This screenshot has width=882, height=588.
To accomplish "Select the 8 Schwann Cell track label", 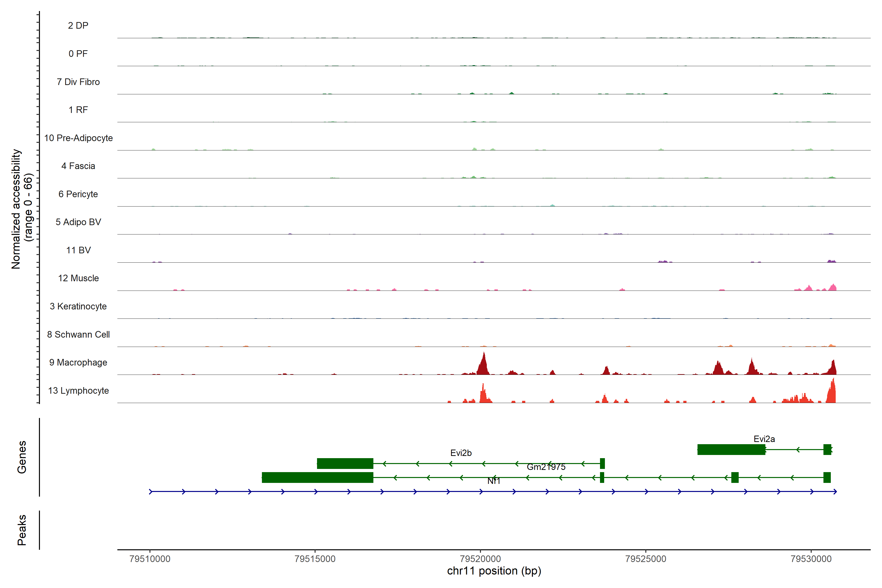I will click(78, 334).
